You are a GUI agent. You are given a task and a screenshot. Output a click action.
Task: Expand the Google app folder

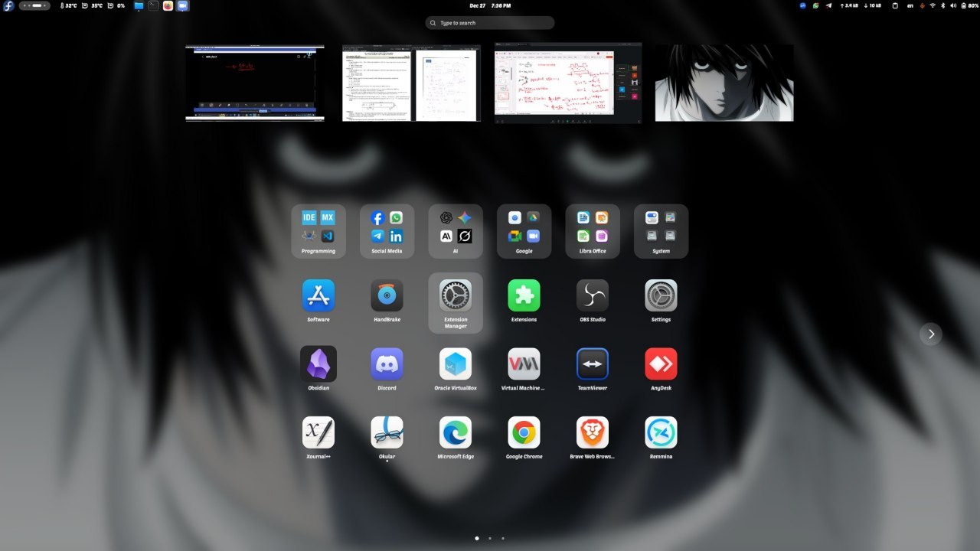point(524,230)
